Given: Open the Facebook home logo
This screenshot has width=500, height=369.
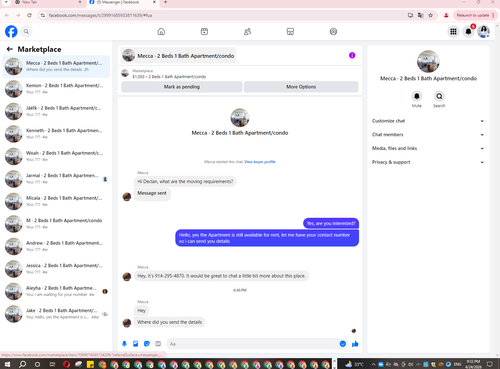Looking at the screenshot, I should pos(11,32).
